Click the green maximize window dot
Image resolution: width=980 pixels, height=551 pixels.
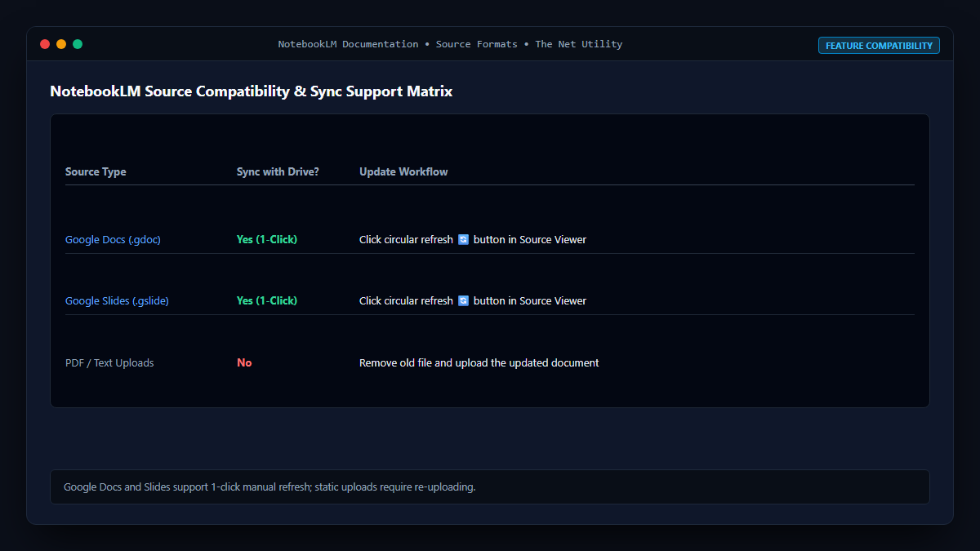click(x=78, y=44)
